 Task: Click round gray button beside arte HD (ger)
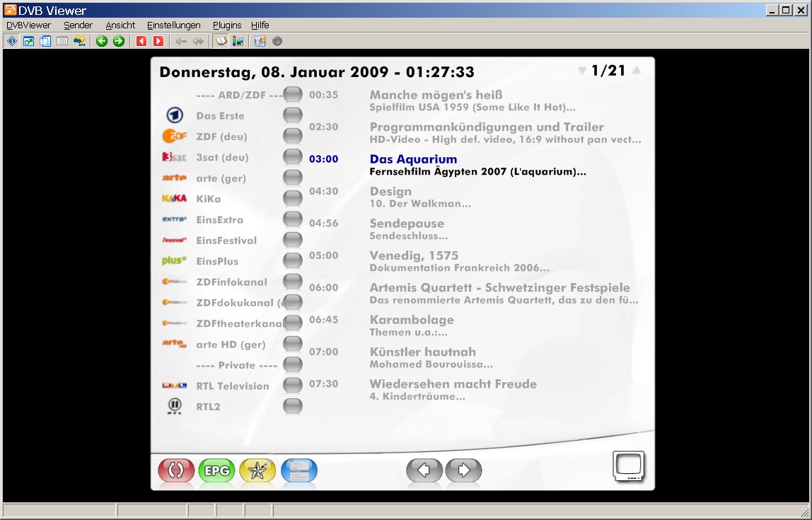coord(293,344)
